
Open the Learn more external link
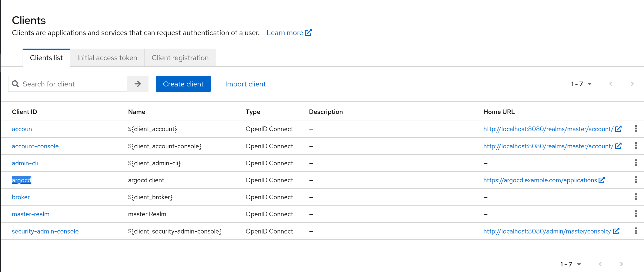point(289,33)
